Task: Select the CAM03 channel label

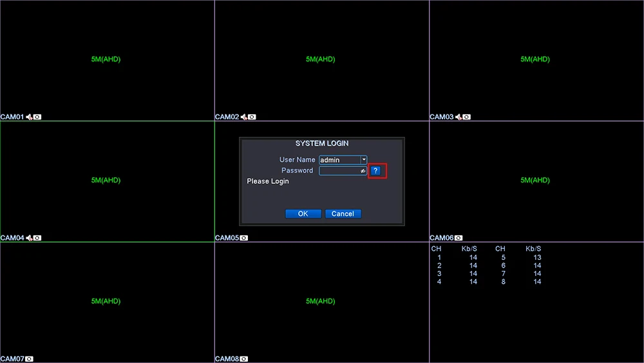Action: click(x=442, y=117)
